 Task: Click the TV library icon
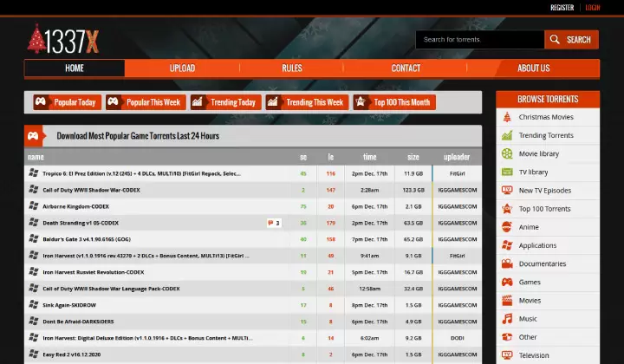point(507,172)
